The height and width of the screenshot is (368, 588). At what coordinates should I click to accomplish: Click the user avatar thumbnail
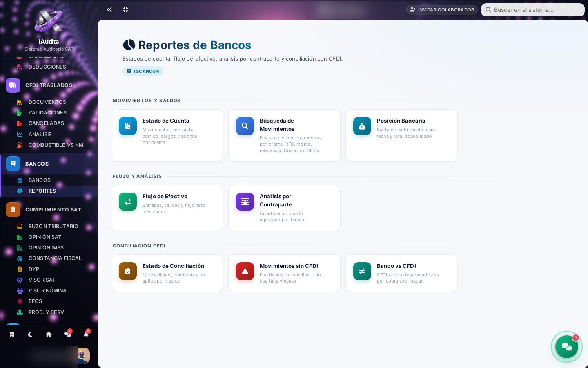(83, 356)
